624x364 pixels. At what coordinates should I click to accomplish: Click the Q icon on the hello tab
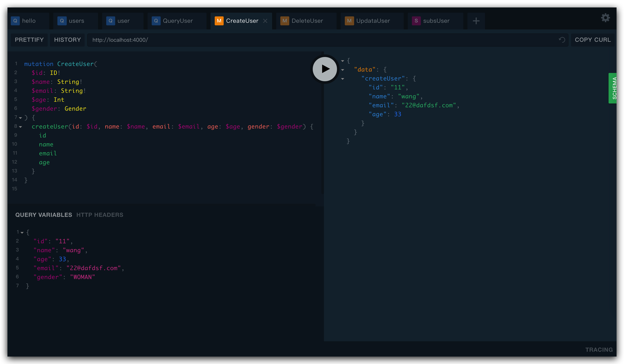click(15, 21)
